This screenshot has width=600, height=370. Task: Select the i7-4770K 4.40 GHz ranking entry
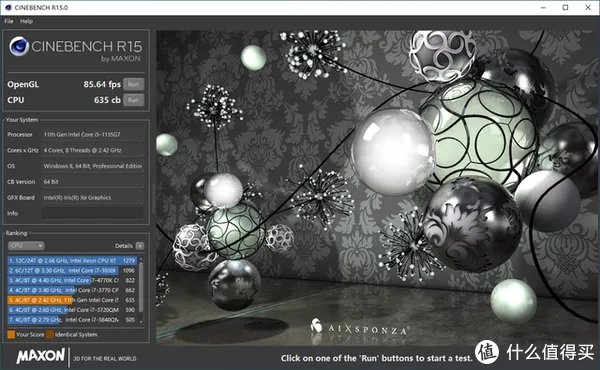point(72,280)
